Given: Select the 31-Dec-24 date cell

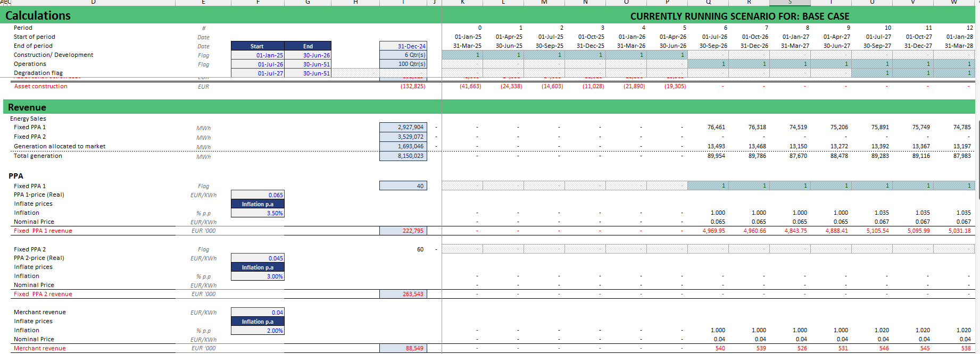Looking at the screenshot, I should click(403, 46).
